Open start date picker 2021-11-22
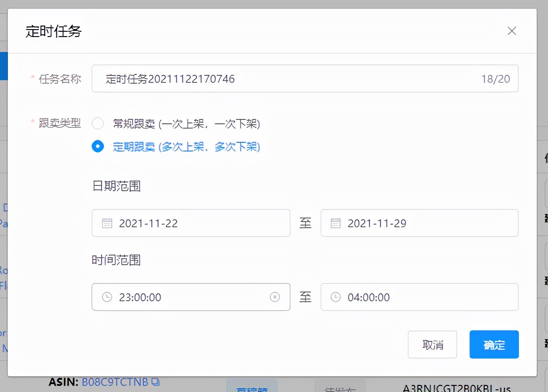548x392 pixels. pos(191,223)
